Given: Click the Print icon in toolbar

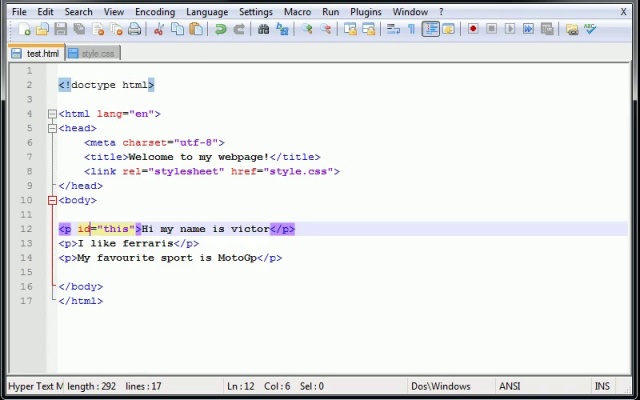Looking at the screenshot, I should (x=134, y=30).
